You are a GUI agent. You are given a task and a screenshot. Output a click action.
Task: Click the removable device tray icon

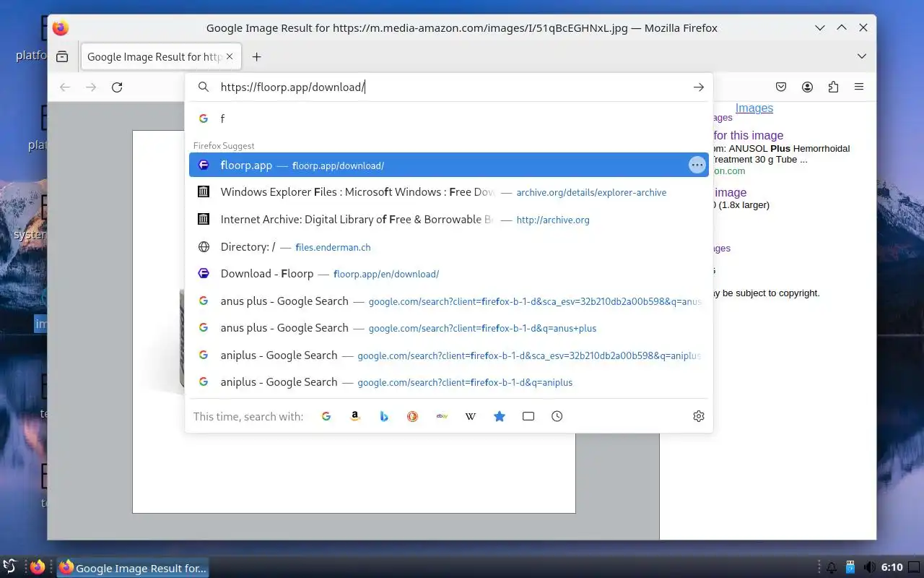tap(850, 568)
